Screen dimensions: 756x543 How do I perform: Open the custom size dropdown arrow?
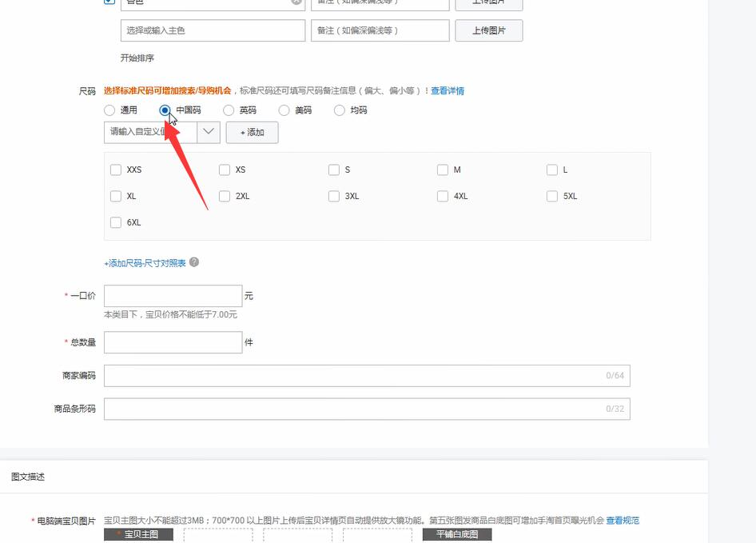click(209, 132)
